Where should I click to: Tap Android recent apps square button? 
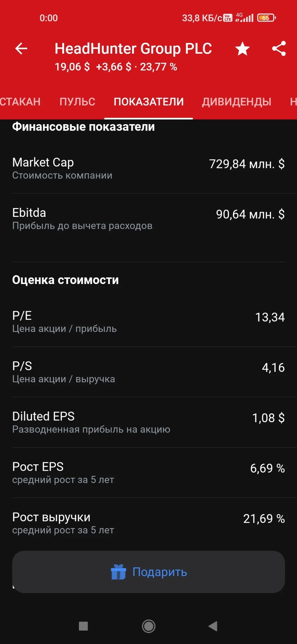pos(83,626)
